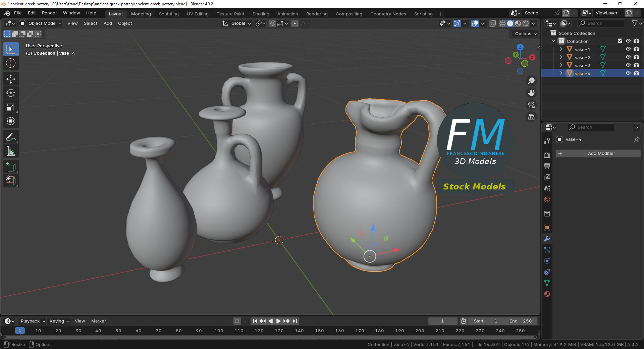
Task: Open the Object Mode dropdown
Action: pyautogui.click(x=41, y=23)
